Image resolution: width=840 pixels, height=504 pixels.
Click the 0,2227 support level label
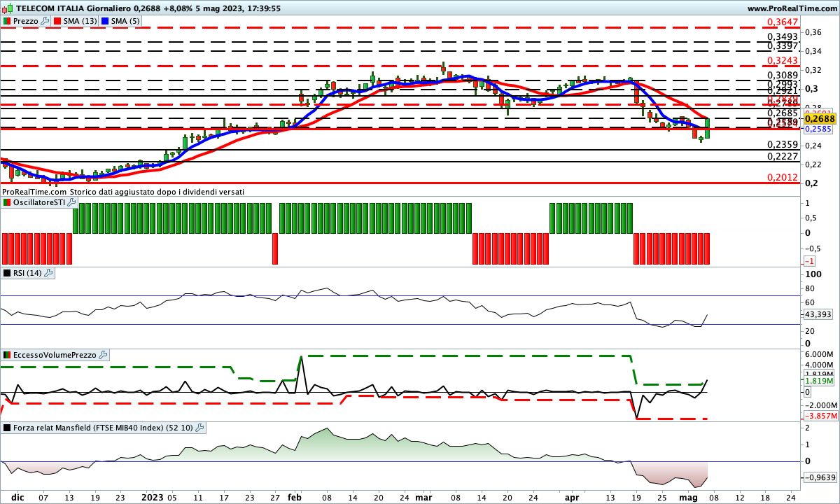[783, 157]
